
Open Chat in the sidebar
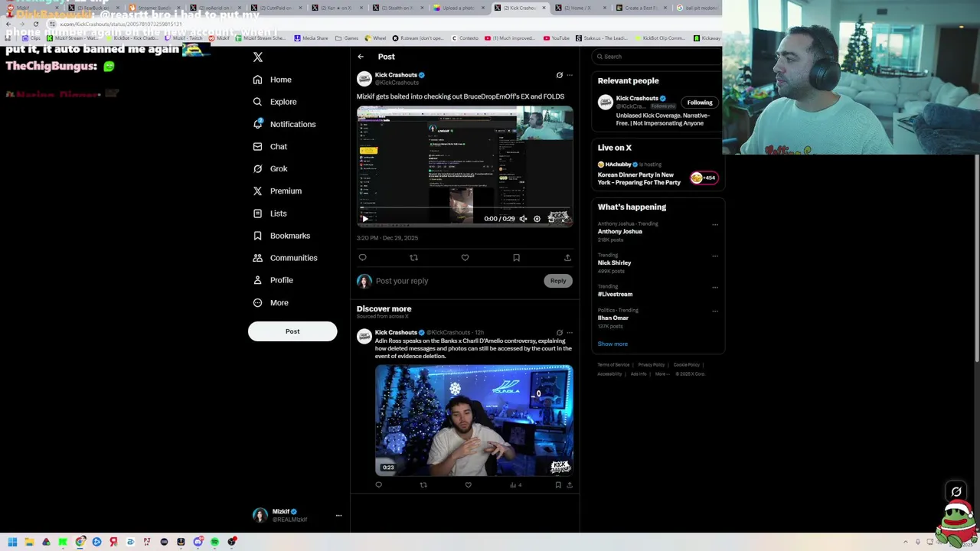(x=269, y=146)
